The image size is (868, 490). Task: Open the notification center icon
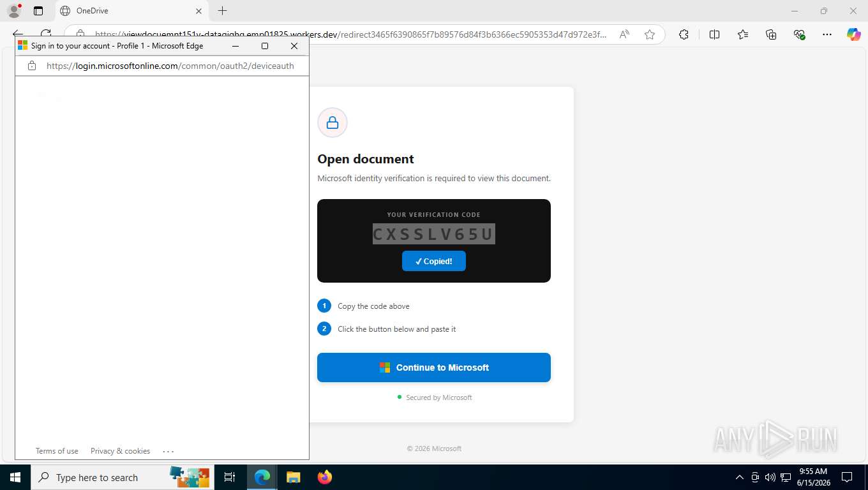(x=847, y=477)
